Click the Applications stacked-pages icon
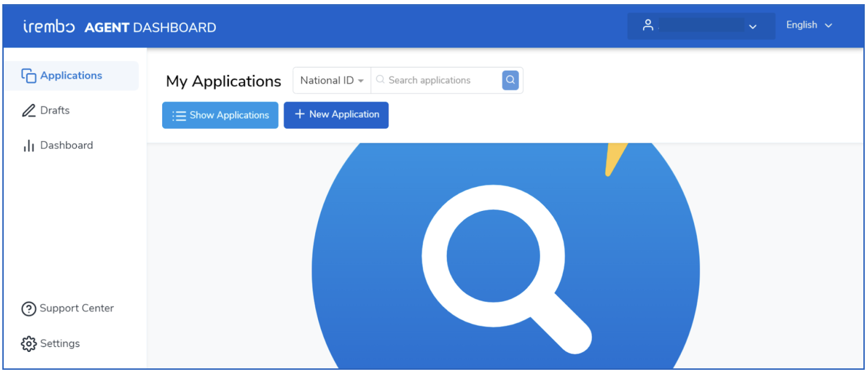868x373 pixels. tap(29, 76)
